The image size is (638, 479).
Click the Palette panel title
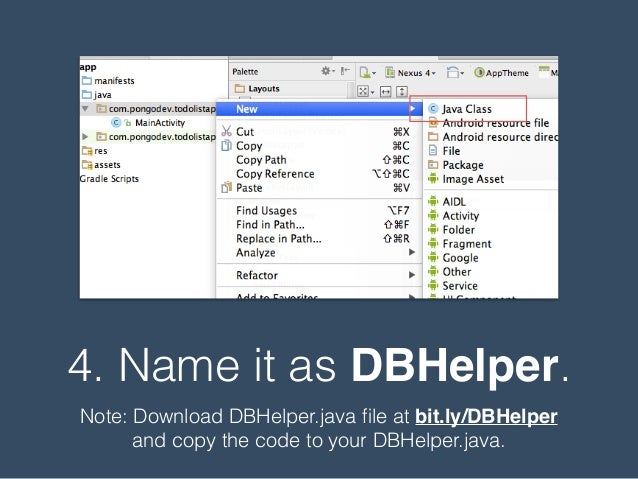245,72
